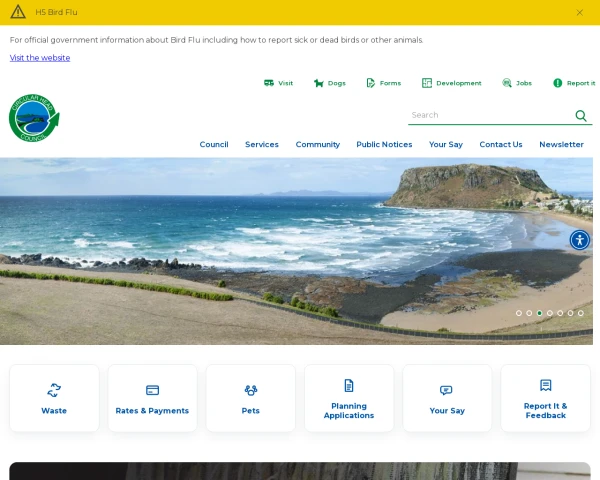Open the Your Say card label
The width and height of the screenshot is (600, 480).
[x=447, y=411]
